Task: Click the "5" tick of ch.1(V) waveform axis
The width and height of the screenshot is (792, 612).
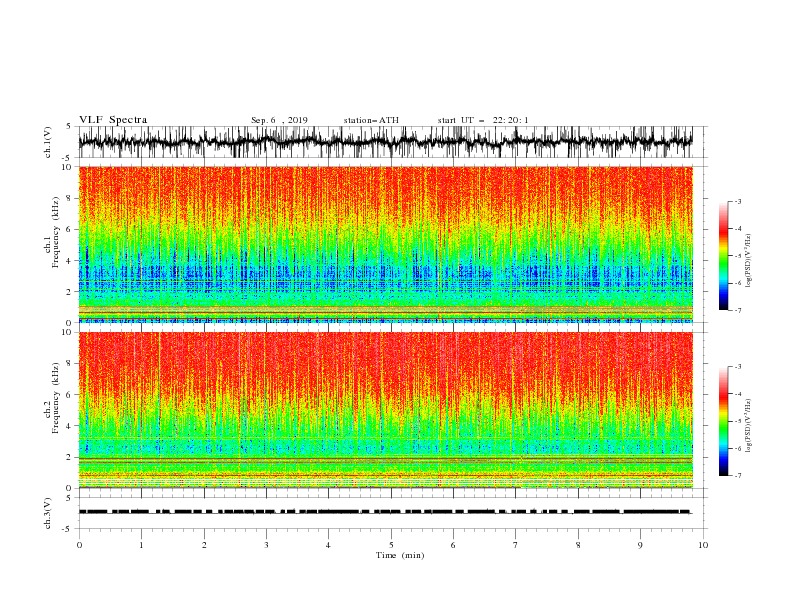Action: click(x=69, y=126)
